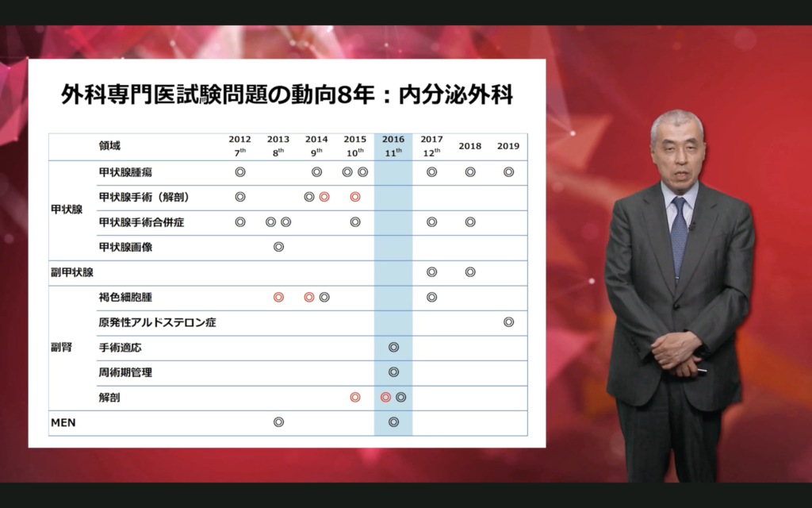
Task: Click the MEN row label
Action: [63, 422]
